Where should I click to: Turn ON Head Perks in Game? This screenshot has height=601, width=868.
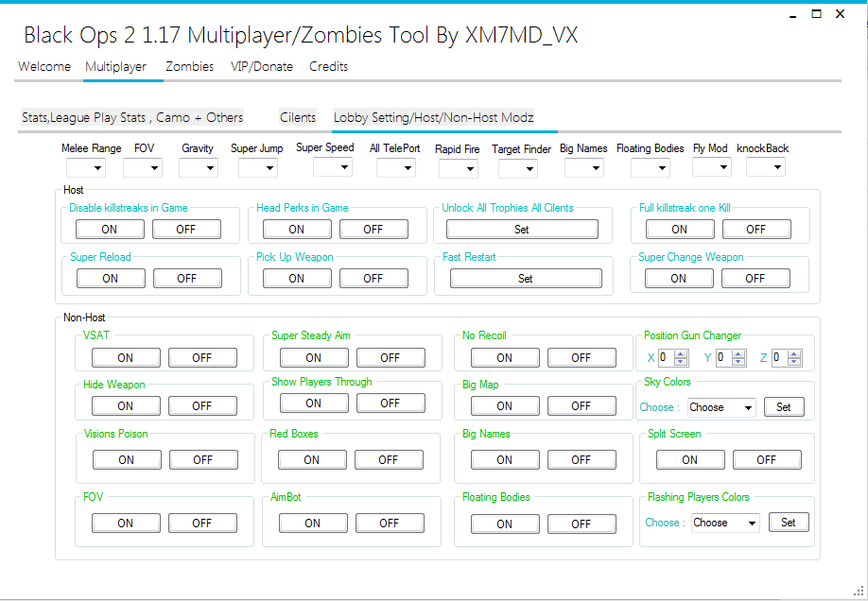(297, 229)
